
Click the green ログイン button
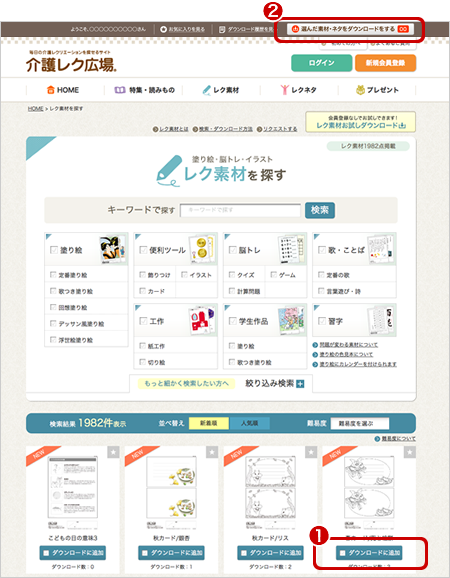coord(322,63)
